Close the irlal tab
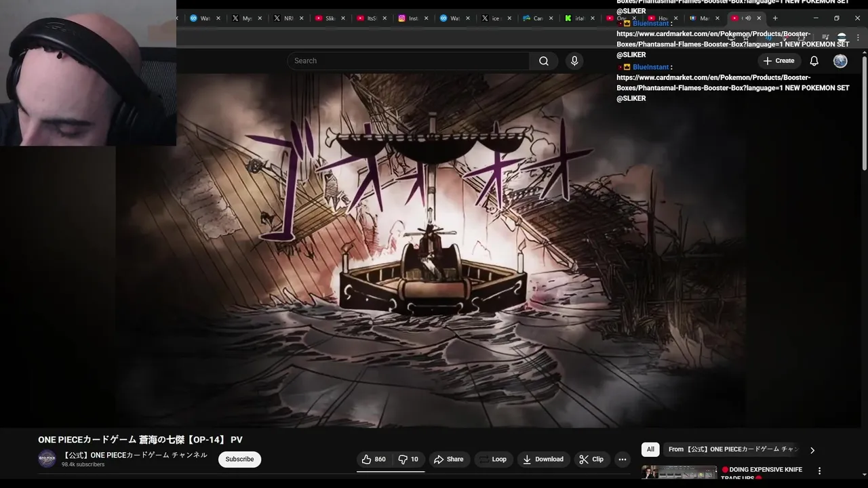Viewport: 868px width, 488px height. click(x=593, y=18)
